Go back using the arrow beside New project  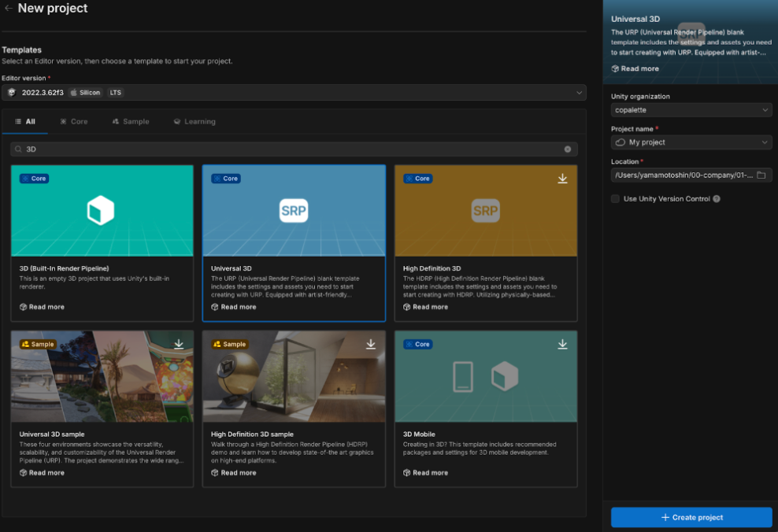(x=9, y=8)
